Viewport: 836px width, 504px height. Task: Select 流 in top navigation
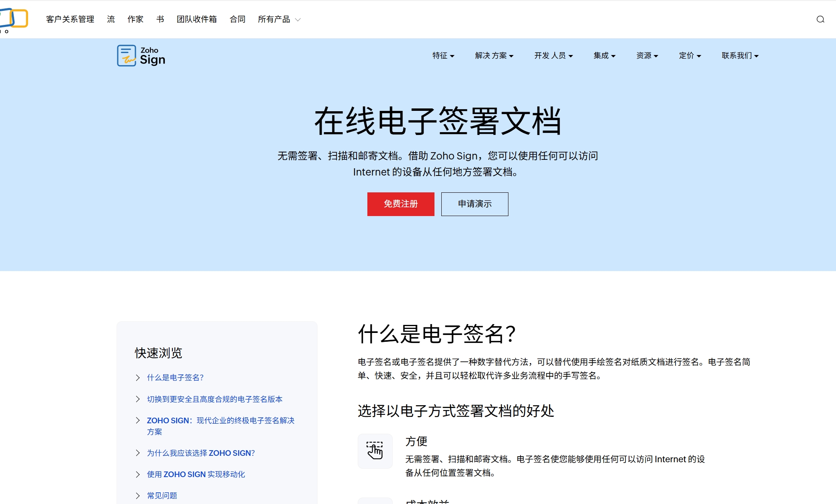[x=111, y=19]
